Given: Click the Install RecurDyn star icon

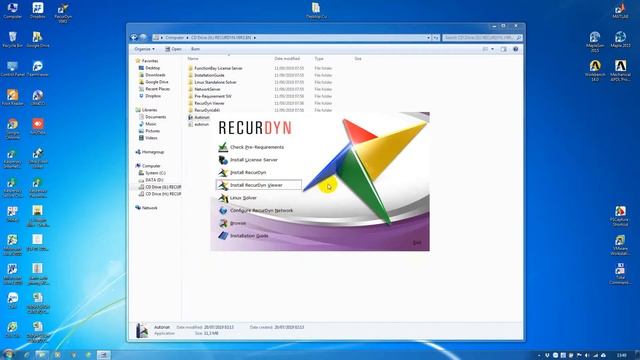Looking at the screenshot, I should (223, 172).
